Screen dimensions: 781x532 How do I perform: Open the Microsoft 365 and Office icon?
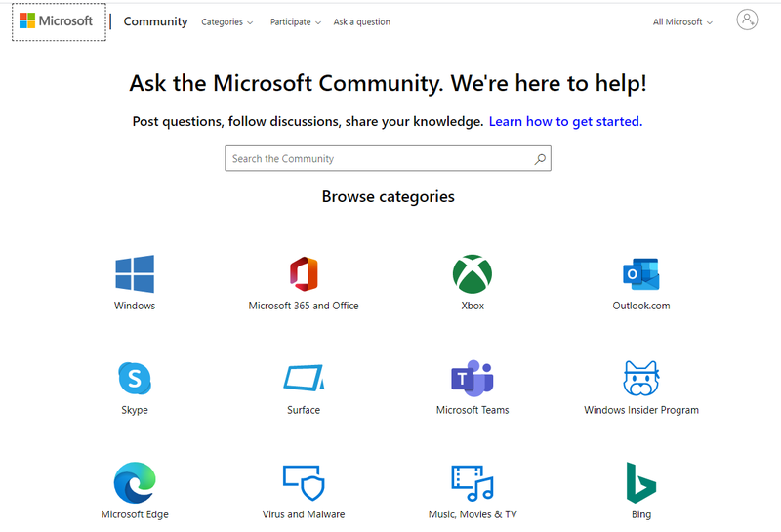coord(304,274)
